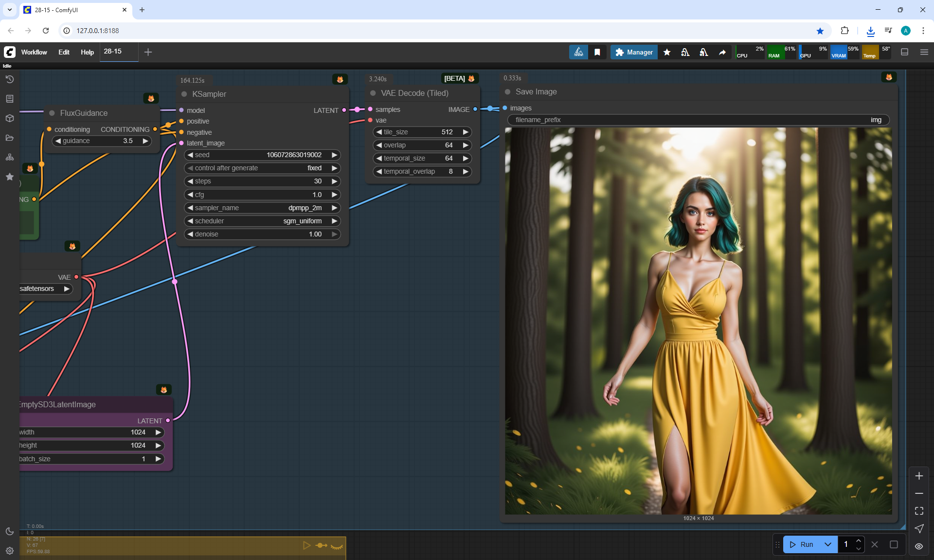
Task: Toggle link visibility eye icon
Action: pyautogui.click(x=919, y=546)
